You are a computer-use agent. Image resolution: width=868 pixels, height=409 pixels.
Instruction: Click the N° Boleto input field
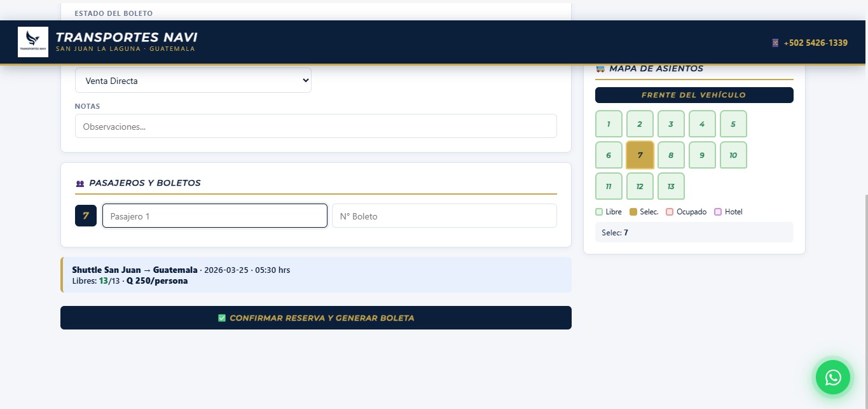pos(444,216)
